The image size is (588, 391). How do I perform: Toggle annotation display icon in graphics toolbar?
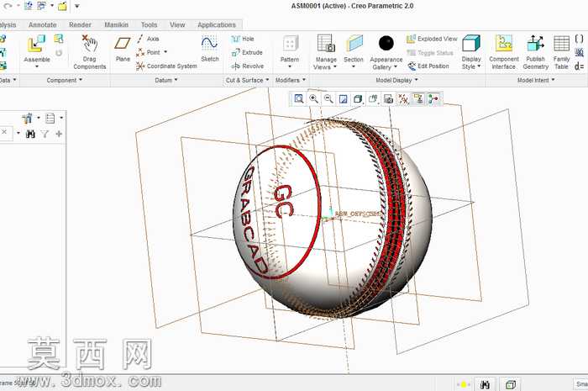418,99
